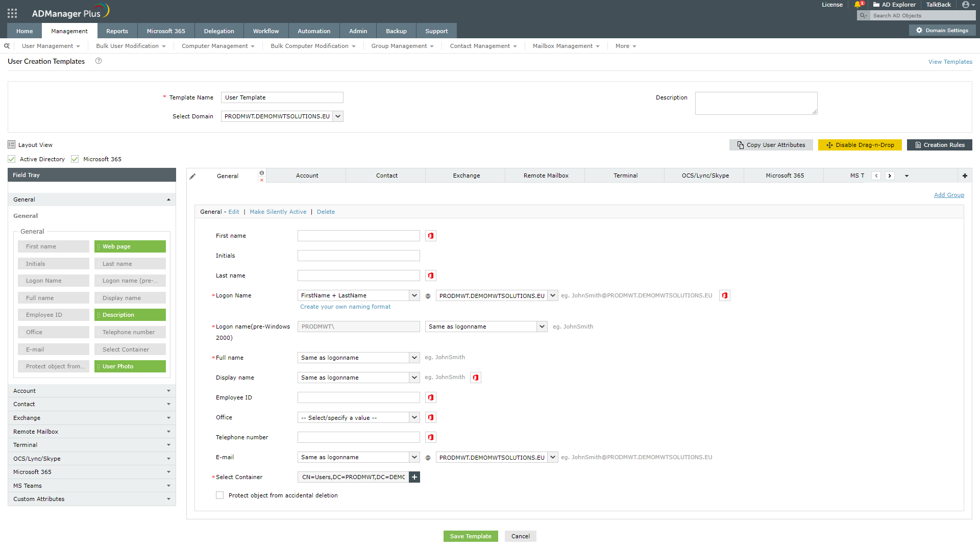Screen dimensions: 980x551
Task: Click the Save Template button
Action: (470, 536)
